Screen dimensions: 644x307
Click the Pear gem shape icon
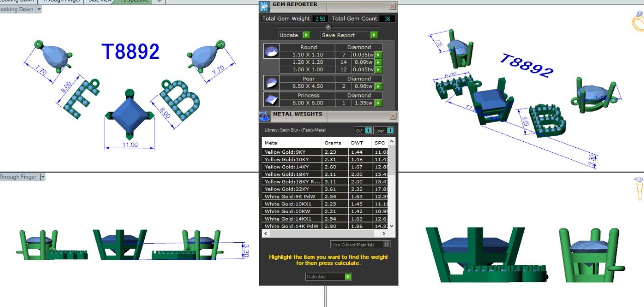pyautogui.click(x=271, y=82)
